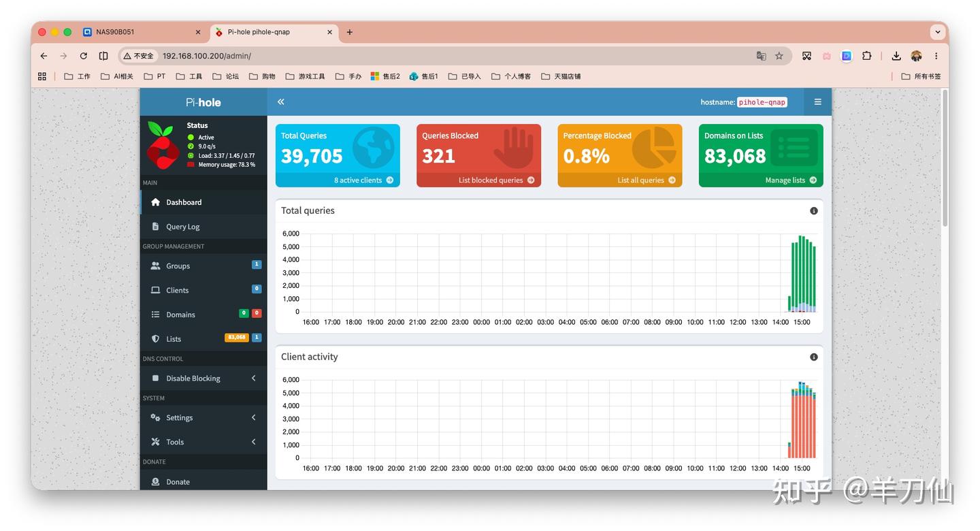980x531 pixels.
Task: Reload the Pi-hole admin page
Action: pyautogui.click(x=83, y=56)
